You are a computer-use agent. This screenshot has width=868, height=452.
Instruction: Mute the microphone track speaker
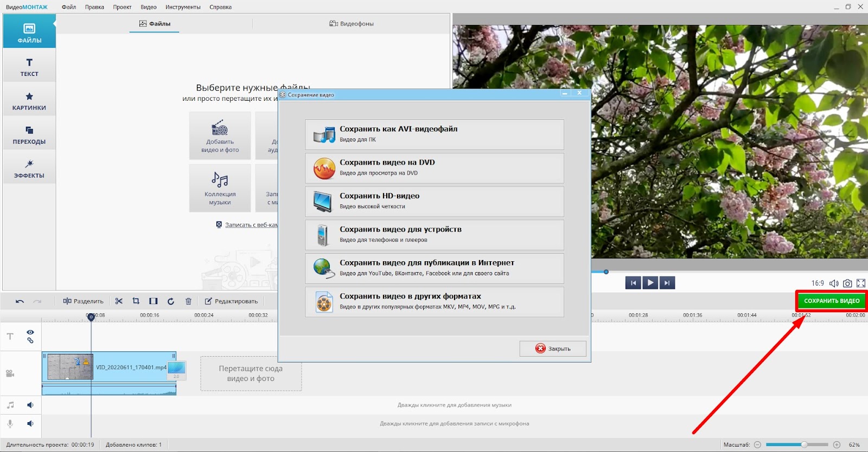pyautogui.click(x=30, y=424)
